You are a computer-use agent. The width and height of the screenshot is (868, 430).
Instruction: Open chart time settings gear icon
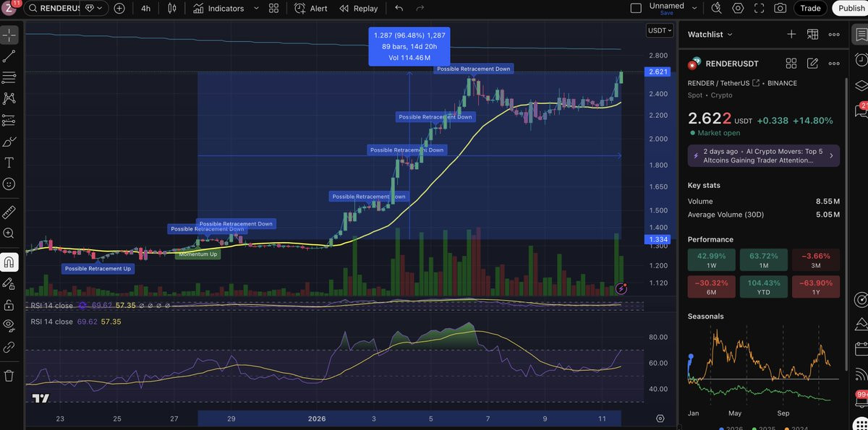click(x=660, y=418)
